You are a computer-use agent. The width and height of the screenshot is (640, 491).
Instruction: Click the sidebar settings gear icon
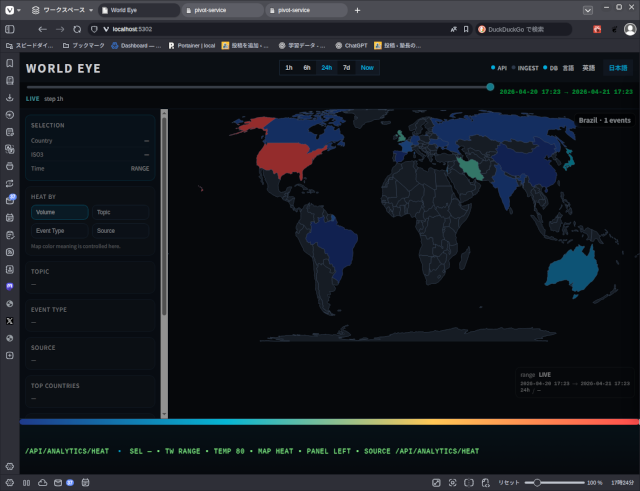(x=9, y=482)
